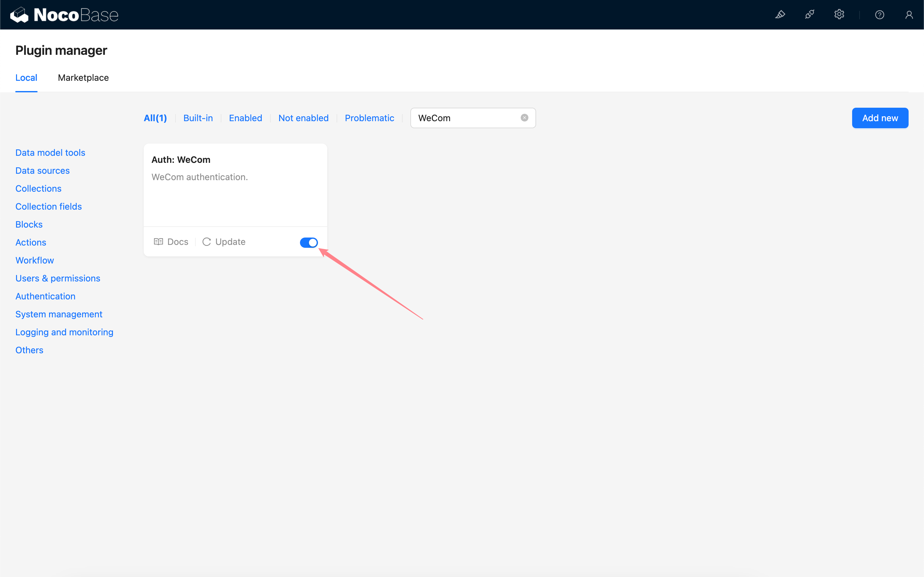Open the settings gear icon
924x577 pixels.
click(839, 15)
